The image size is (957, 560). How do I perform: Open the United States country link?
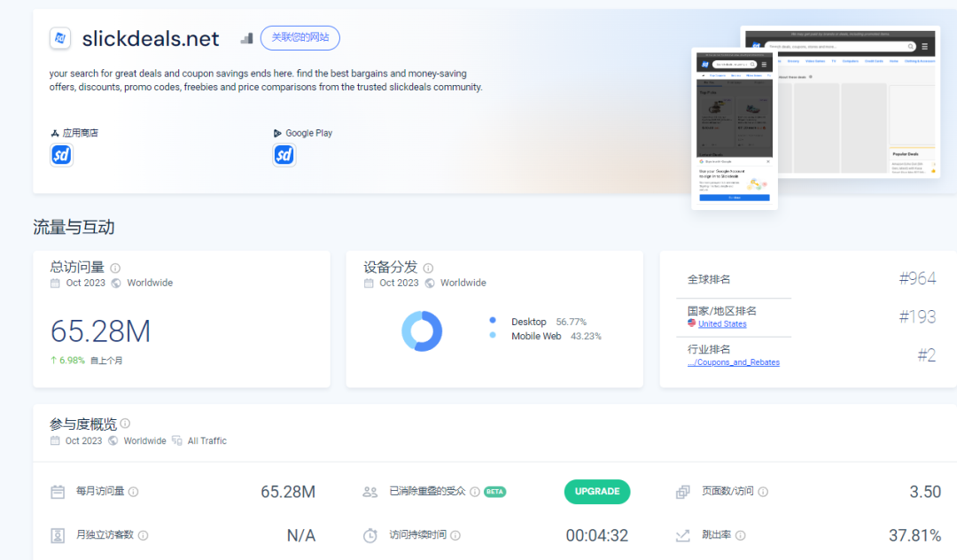pos(722,324)
